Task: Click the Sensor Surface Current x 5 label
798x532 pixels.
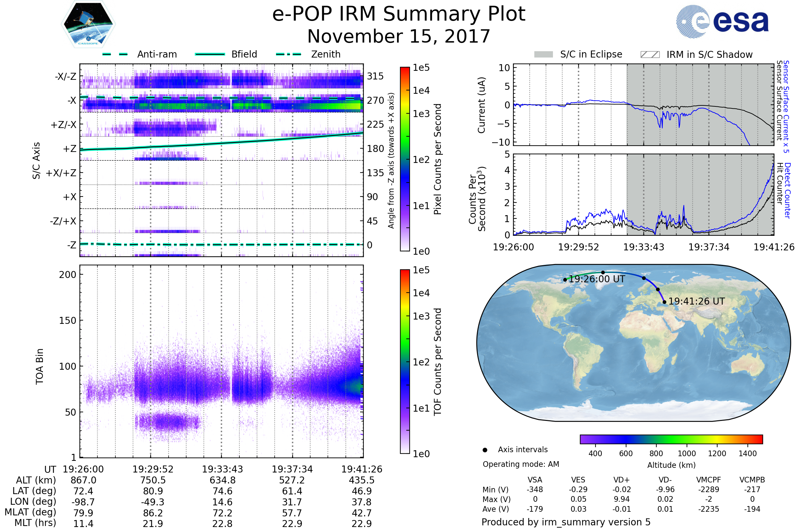Action: coord(786,106)
